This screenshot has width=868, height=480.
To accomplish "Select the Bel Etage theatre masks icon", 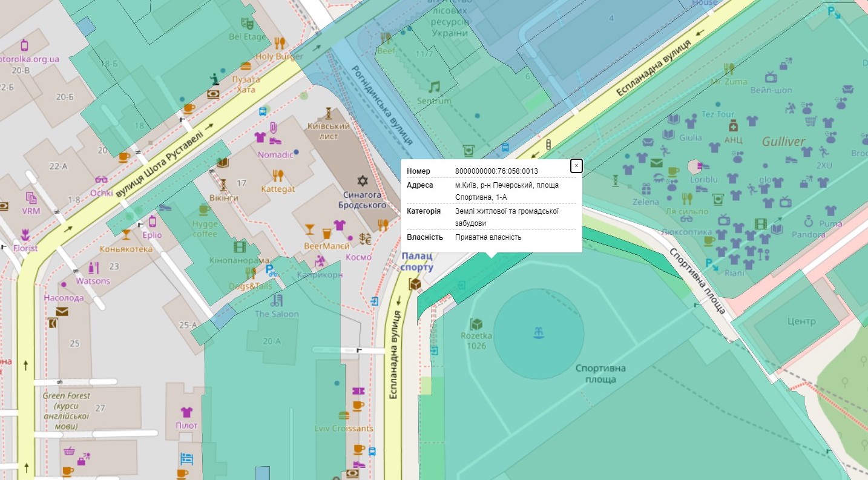I will coord(246,24).
